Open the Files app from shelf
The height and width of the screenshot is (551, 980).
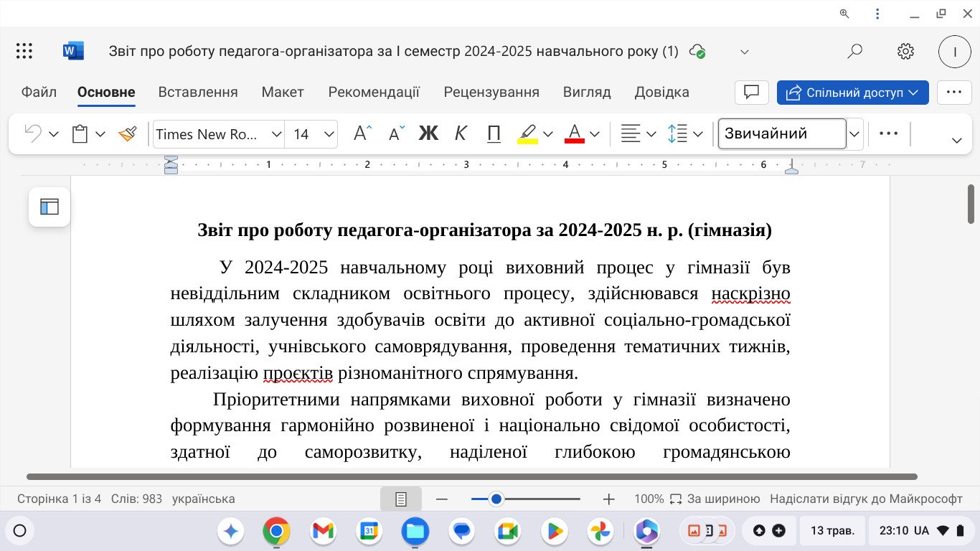click(x=415, y=531)
